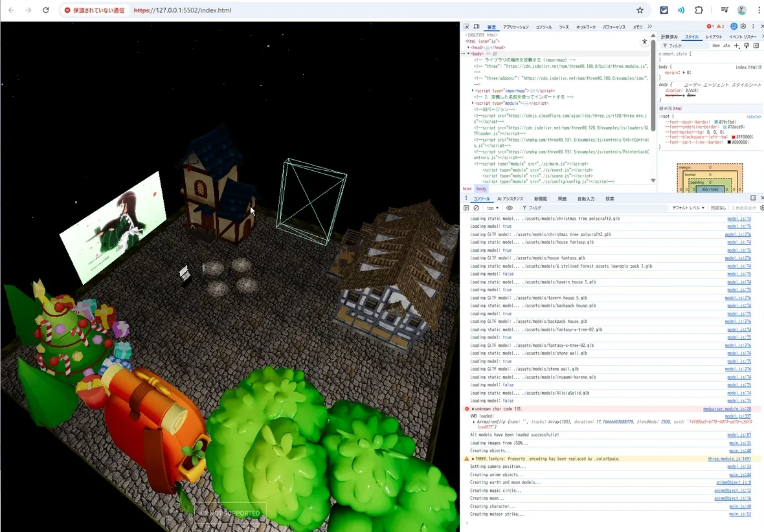This screenshot has height=532, width=764.
Task: Switch to the ネットワーク tab
Action: pos(586,27)
